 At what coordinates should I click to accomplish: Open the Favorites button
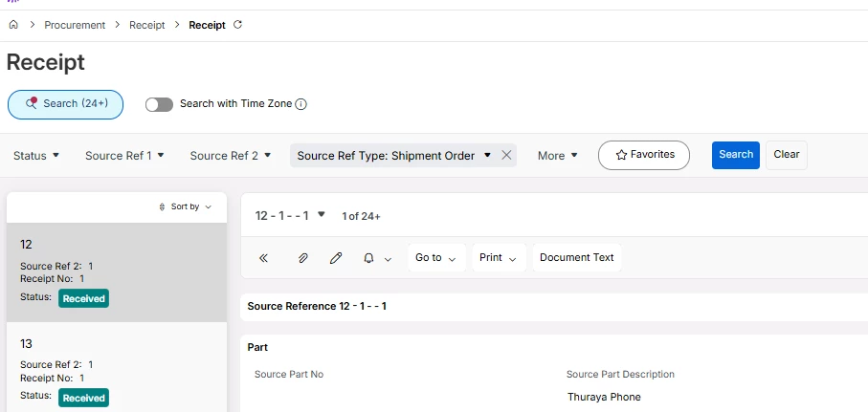(643, 155)
